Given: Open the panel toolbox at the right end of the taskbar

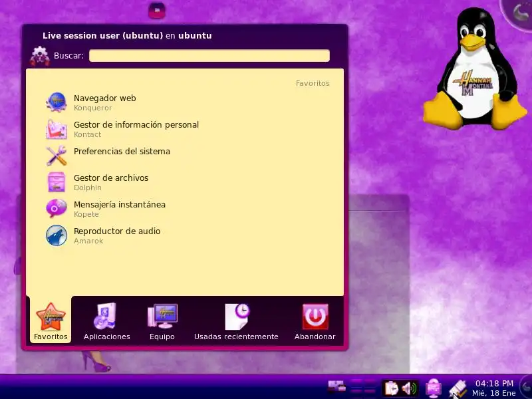Looking at the screenshot, I should 527,387.
